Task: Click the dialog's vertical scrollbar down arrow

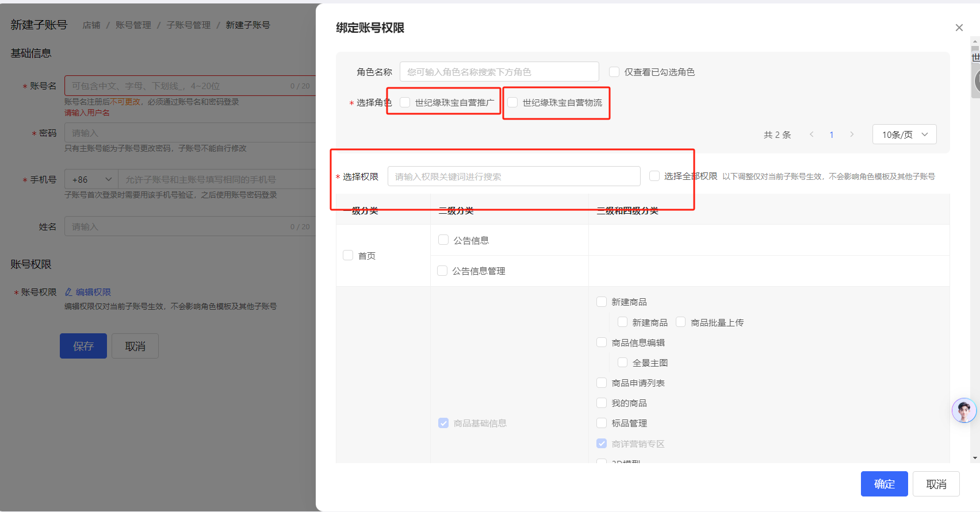Action: tap(974, 458)
